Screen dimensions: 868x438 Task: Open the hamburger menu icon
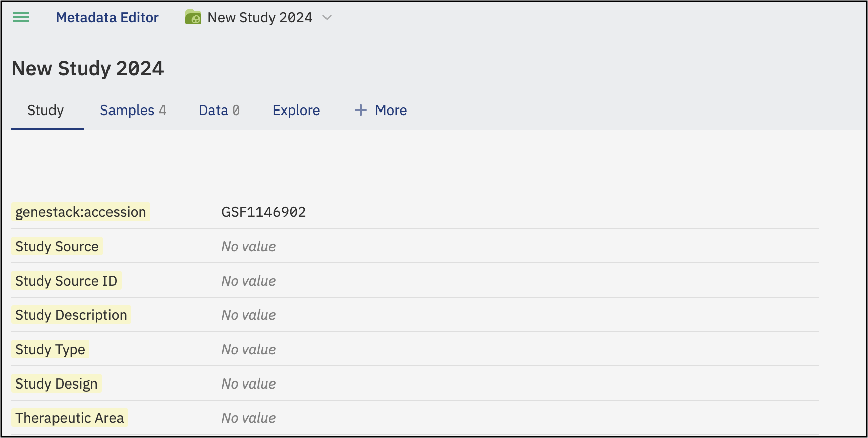(x=21, y=18)
